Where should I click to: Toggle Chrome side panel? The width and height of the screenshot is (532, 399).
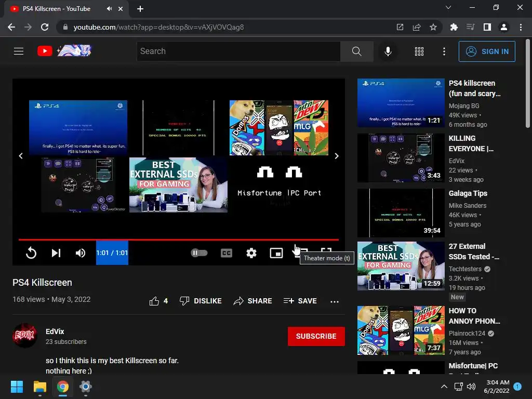487,27
